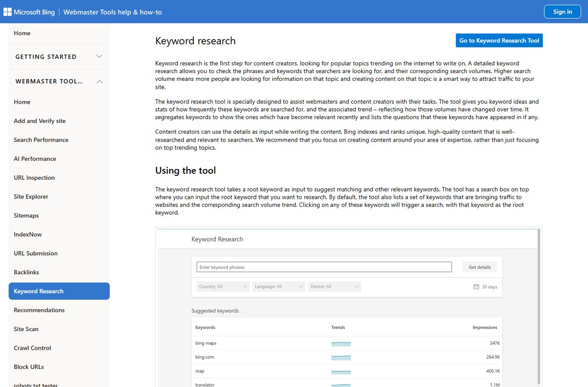Open Recommendations help page
588x387 pixels.
click(39, 310)
